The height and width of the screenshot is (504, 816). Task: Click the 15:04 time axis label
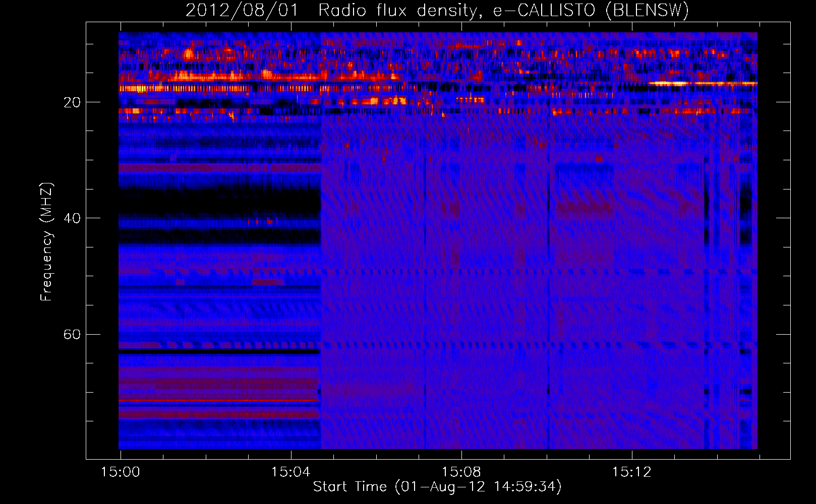[291, 472]
